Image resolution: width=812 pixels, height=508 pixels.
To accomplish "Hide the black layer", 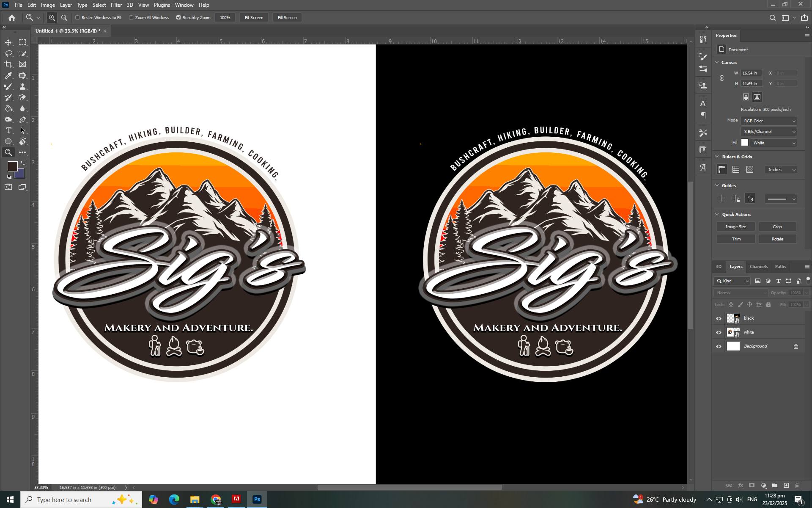I will pos(719,318).
